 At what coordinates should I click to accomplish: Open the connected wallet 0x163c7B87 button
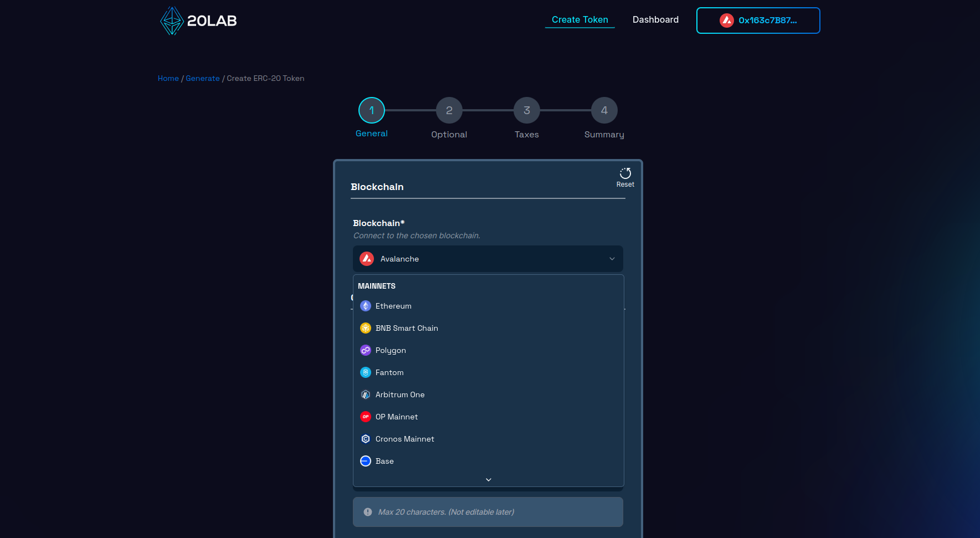tap(758, 21)
